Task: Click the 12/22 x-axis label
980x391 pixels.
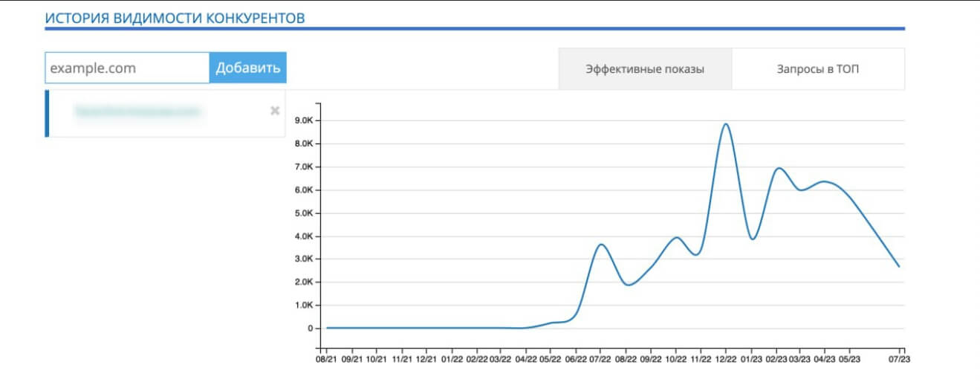Action: pos(726,359)
